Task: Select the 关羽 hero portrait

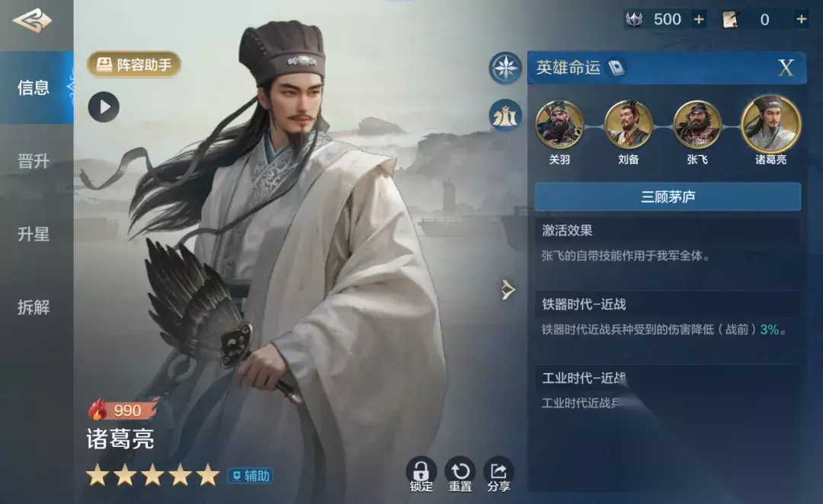Action: [559, 125]
